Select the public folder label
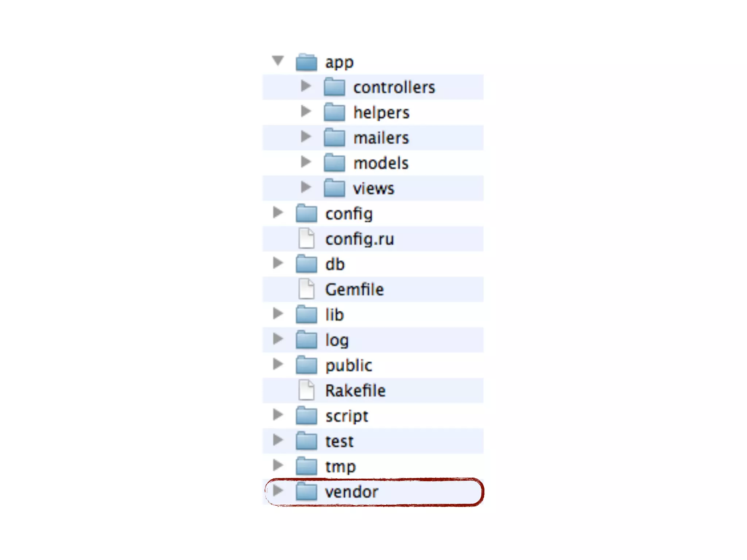This screenshot has width=747, height=560. pyautogui.click(x=349, y=366)
